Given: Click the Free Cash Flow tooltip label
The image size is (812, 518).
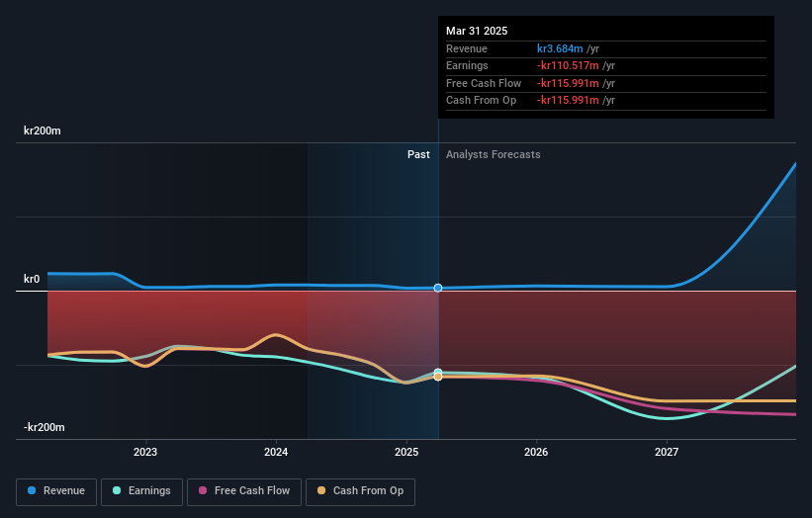Looking at the screenshot, I should (x=484, y=83).
